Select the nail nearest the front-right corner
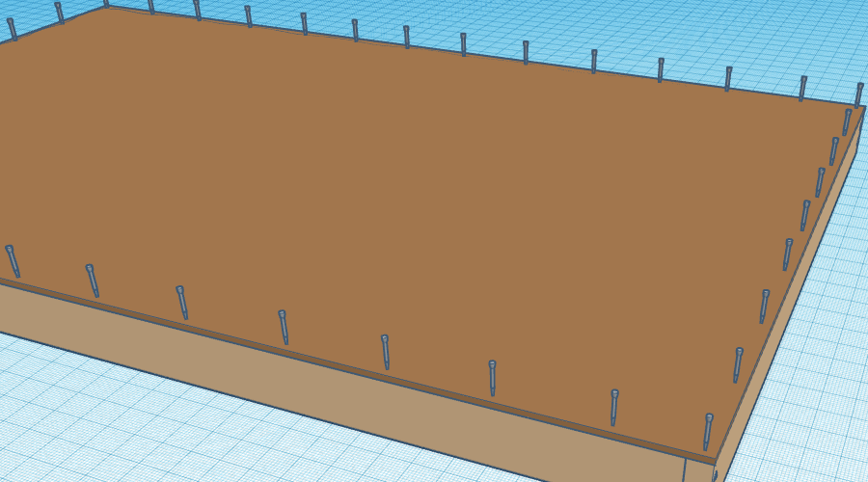The height and width of the screenshot is (482, 868). 708,431
